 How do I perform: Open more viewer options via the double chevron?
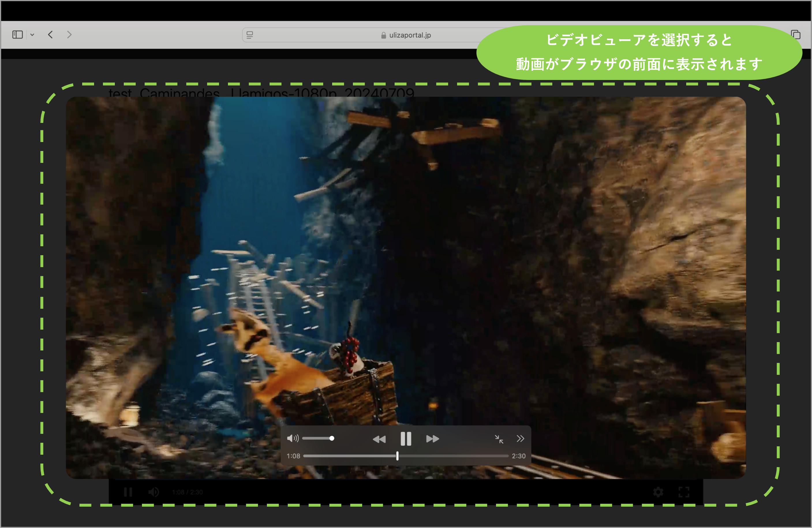coord(520,439)
